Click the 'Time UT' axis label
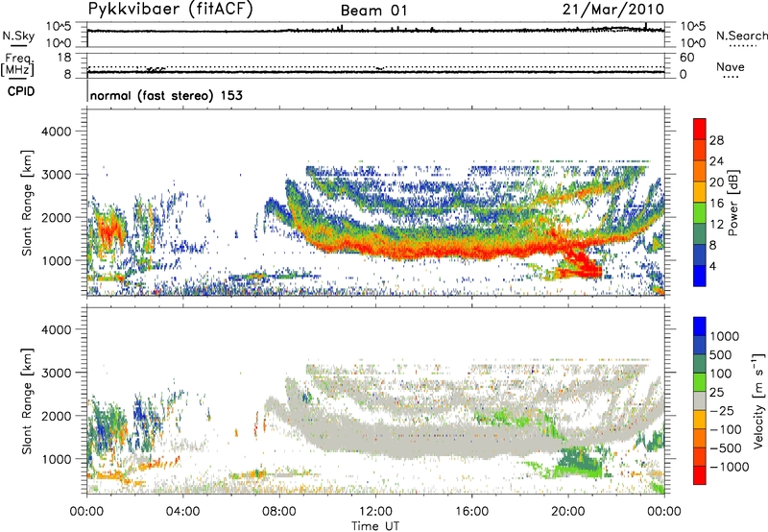Image resolution: width=768 pixels, height=532 pixels. [x=375, y=526]
